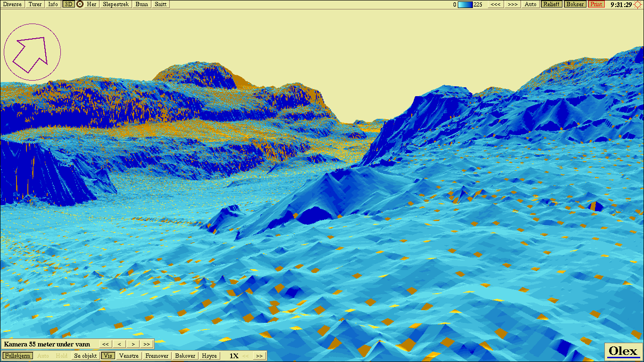
Task: Click the red Print button
Action: click(596, 4)
